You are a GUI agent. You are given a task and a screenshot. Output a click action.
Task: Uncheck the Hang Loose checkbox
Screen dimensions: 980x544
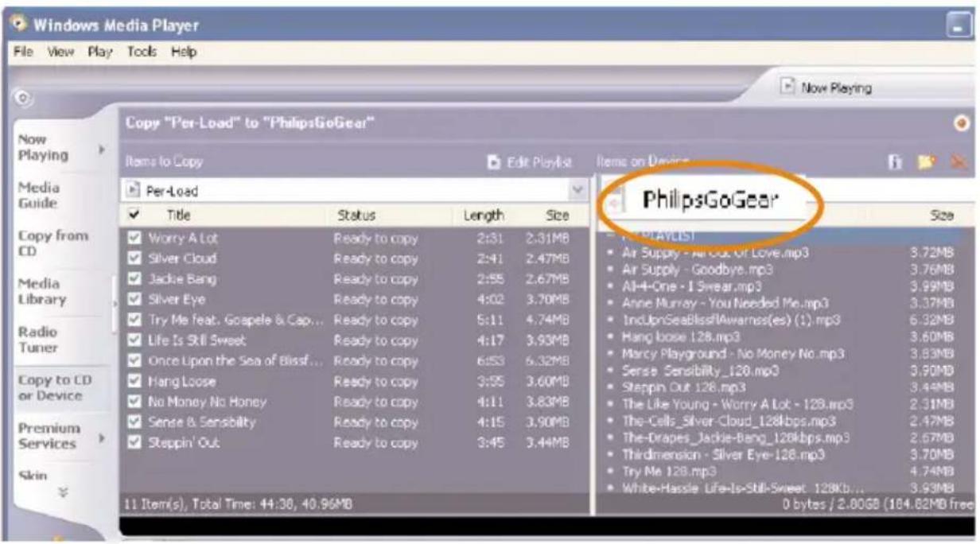point(134,381)
